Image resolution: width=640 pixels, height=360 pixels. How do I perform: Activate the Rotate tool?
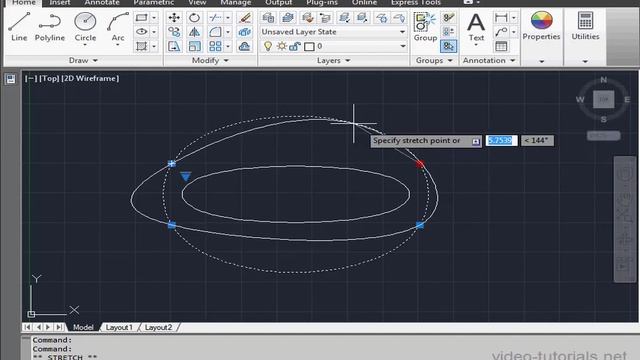click(x=194, y=18)
